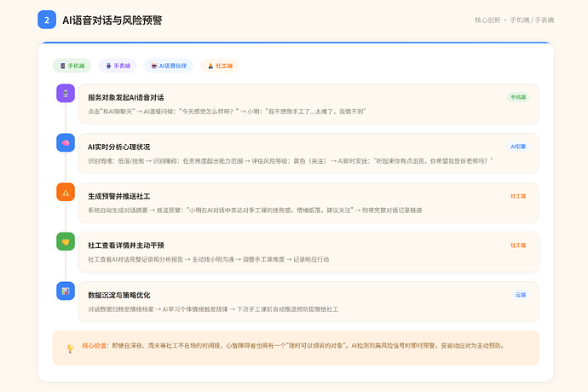Click 手机端 tag on the voice dialogue card
Viewport: 588px width, 392px height.
pyautogui.click(x=518, y=97)
